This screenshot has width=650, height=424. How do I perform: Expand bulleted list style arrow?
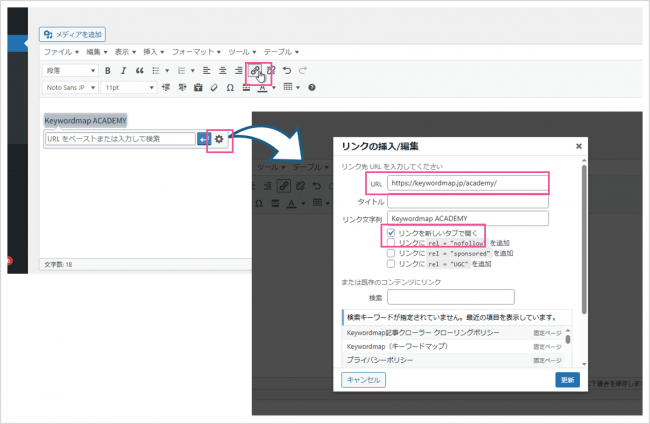[167, 71]
